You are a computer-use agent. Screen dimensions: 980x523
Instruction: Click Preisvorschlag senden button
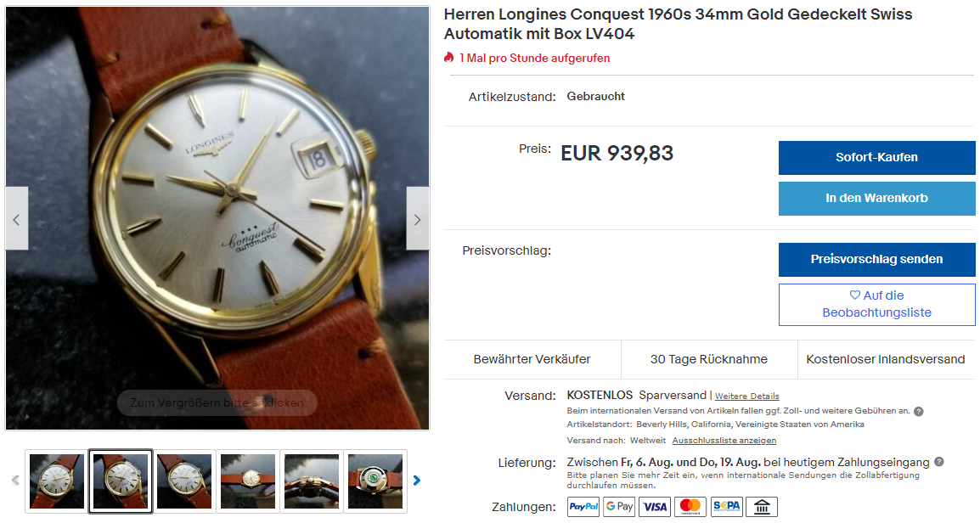point(876,259)
